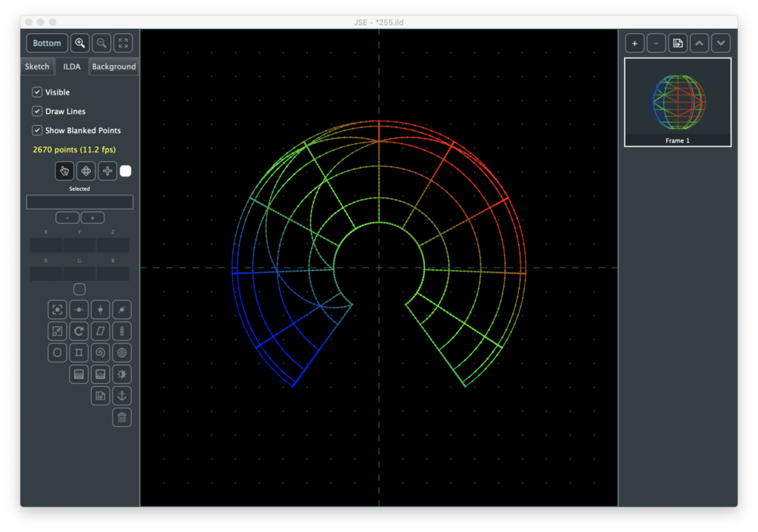
Task: Click the fit-to-screen expand arrows icon
Action: point(123,43)
